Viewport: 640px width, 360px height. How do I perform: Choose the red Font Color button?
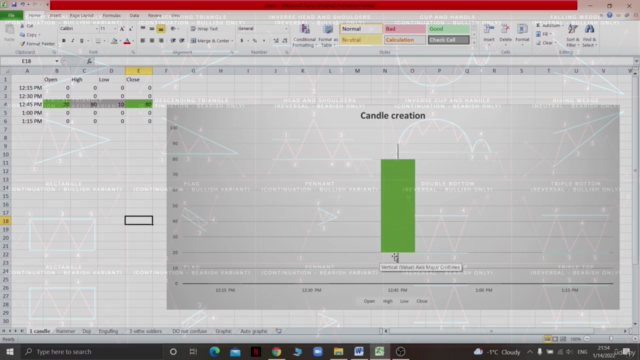[127, 41]
